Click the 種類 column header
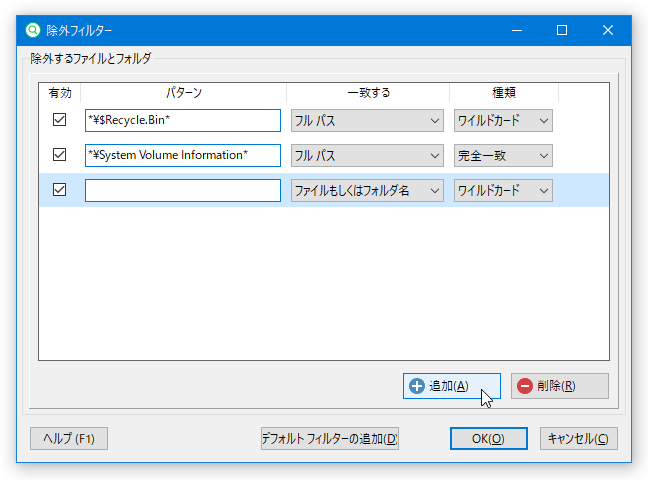The image size is (648, 480). 504,93
